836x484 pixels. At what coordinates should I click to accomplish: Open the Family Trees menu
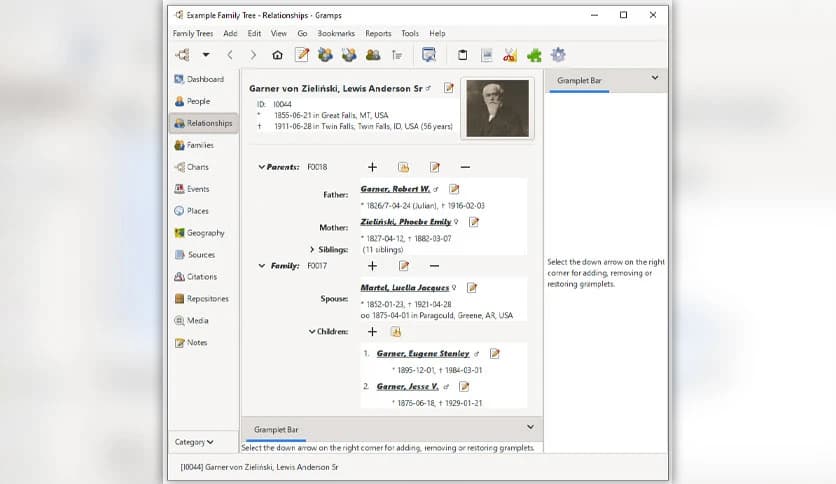pyautogui.click(x=192, y=33)
